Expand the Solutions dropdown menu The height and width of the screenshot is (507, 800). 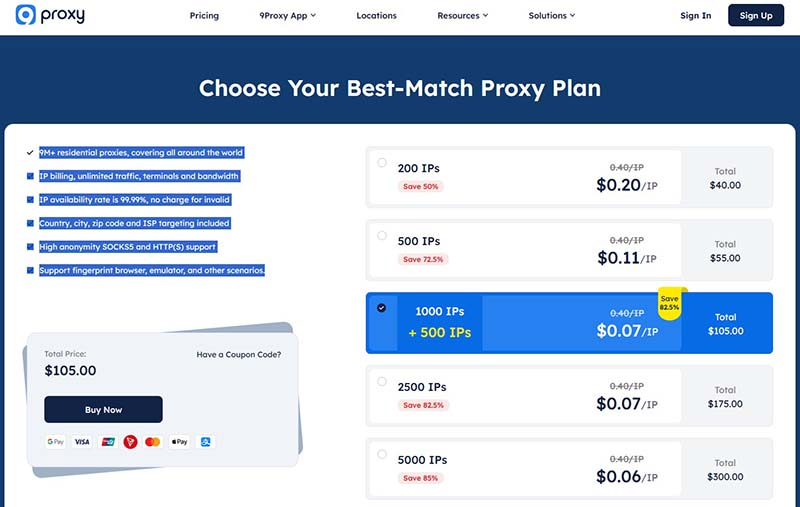(553, 16)
